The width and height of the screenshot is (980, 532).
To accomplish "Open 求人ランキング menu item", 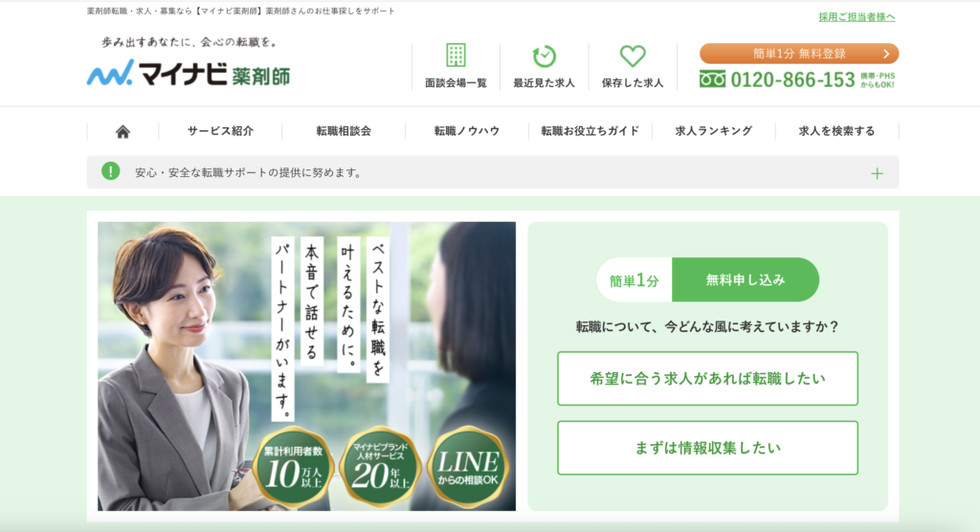I will 714,131.
